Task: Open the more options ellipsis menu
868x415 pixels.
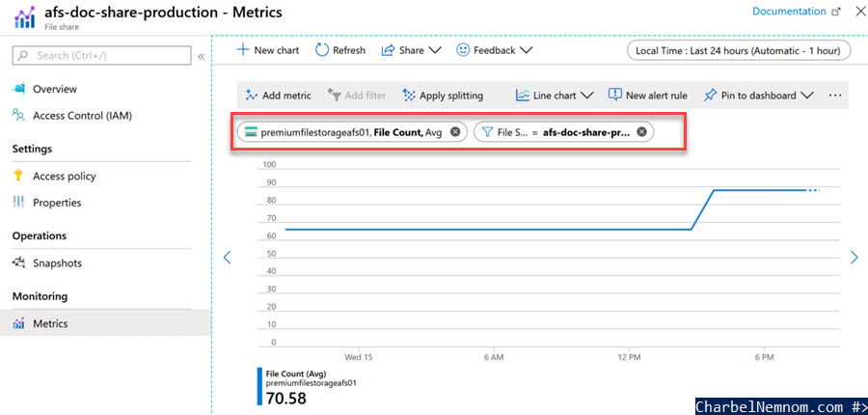Action: (x=835, y=96)
